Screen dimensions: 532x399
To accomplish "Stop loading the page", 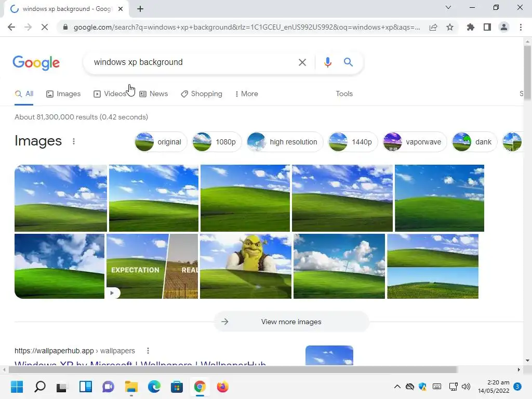I will click(x=45, y=27).
